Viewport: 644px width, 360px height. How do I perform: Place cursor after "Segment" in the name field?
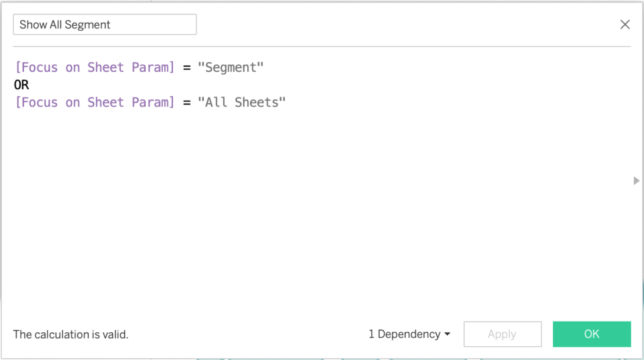(x=111, y=25)
